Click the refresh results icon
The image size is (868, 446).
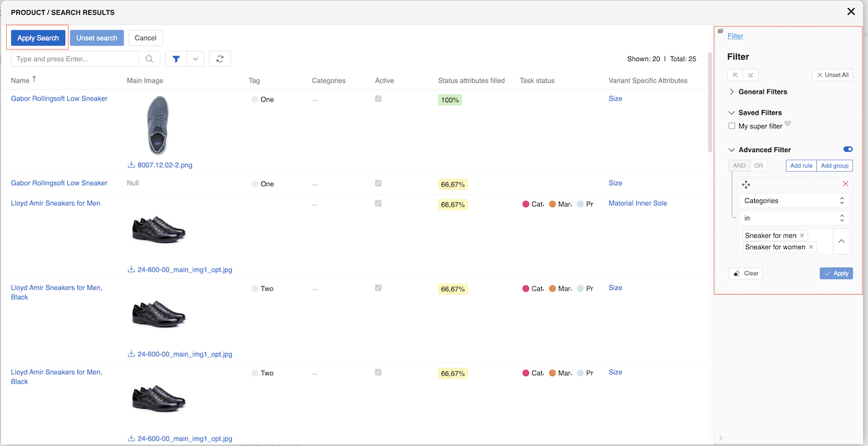220,59
